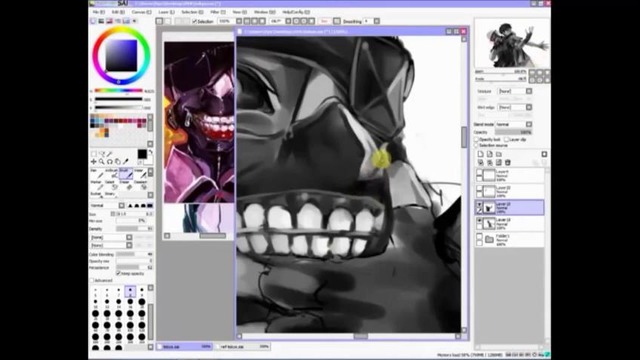This screenshot has width=640, height=360.
Task: Open the Texture dropdown in layer effects
Action: coord(529,91)
